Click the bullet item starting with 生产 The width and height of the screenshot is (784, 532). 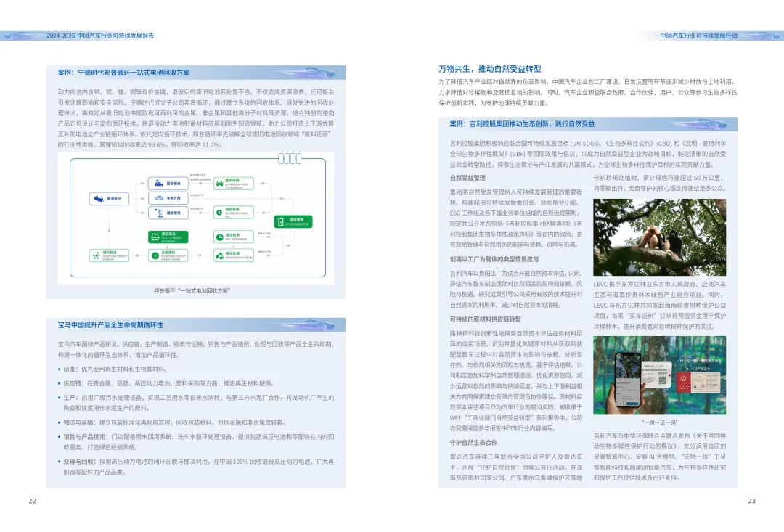click(x=196, y=403)
